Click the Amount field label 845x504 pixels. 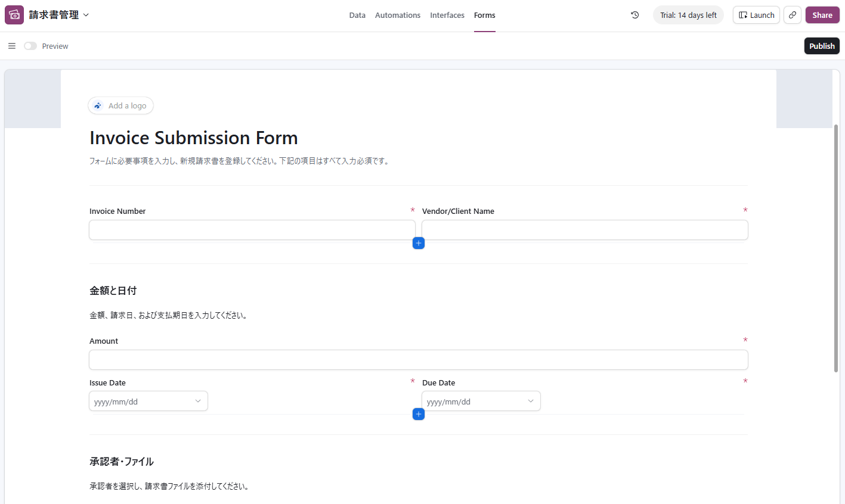(x=104, y=341)
